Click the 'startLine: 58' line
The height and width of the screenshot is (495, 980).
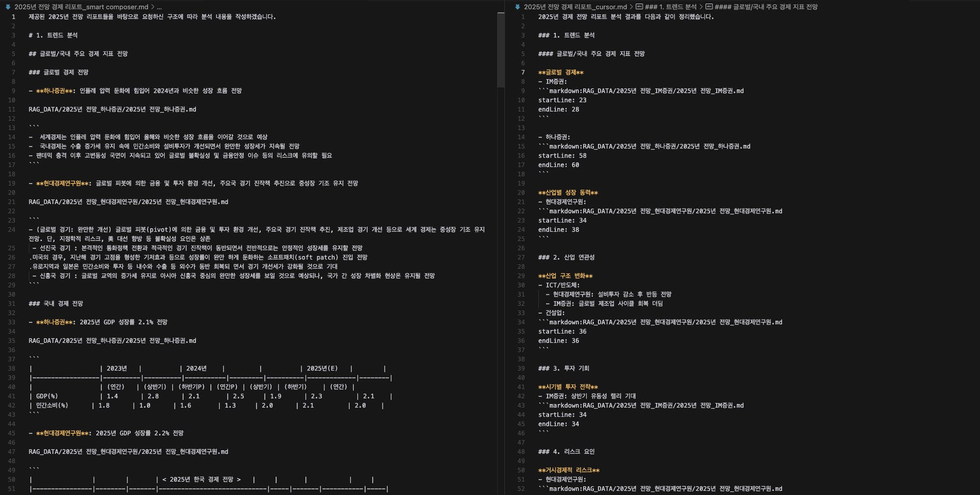coord(562,156)
